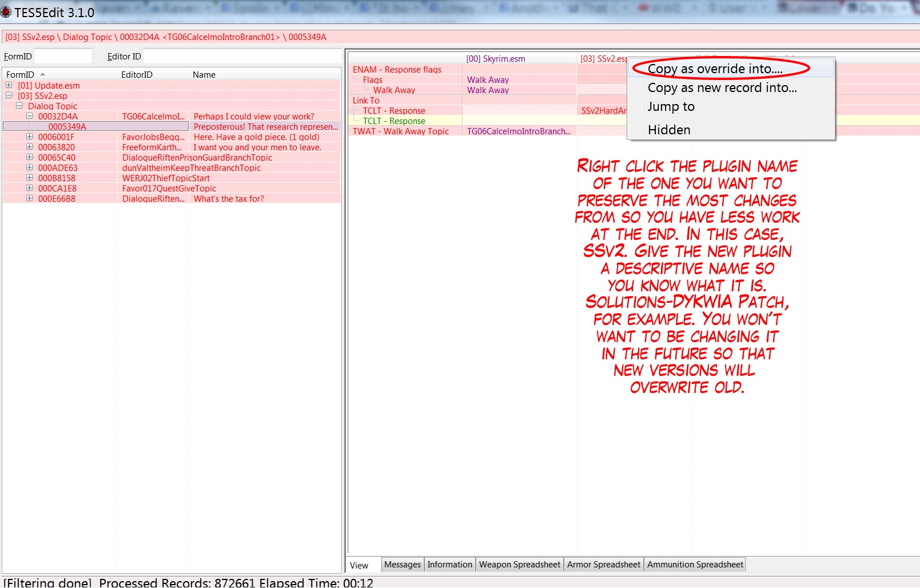Expand record 0006001F FavorJobsBegg
This screenshot has height=588, width=920.
click(x=30, y=137)
